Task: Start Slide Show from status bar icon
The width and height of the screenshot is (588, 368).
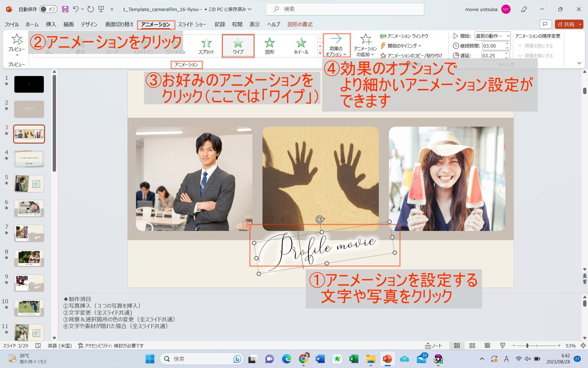Action: point(503,346)
